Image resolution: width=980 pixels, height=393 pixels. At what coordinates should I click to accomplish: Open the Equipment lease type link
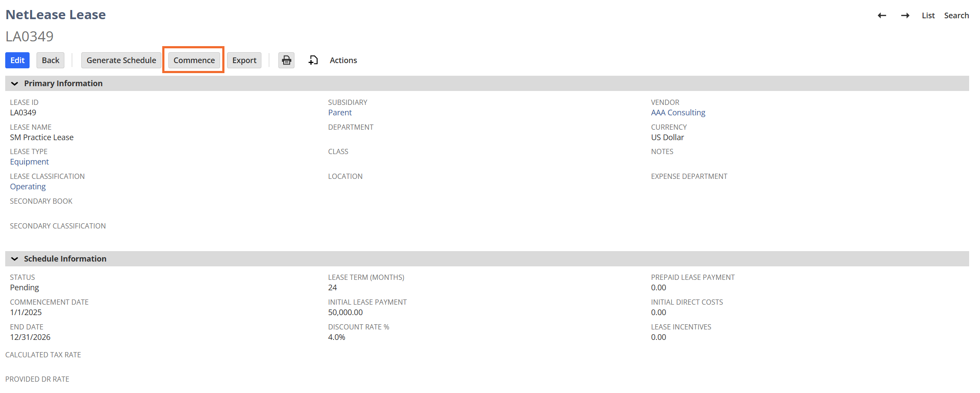tap(29, 162)
